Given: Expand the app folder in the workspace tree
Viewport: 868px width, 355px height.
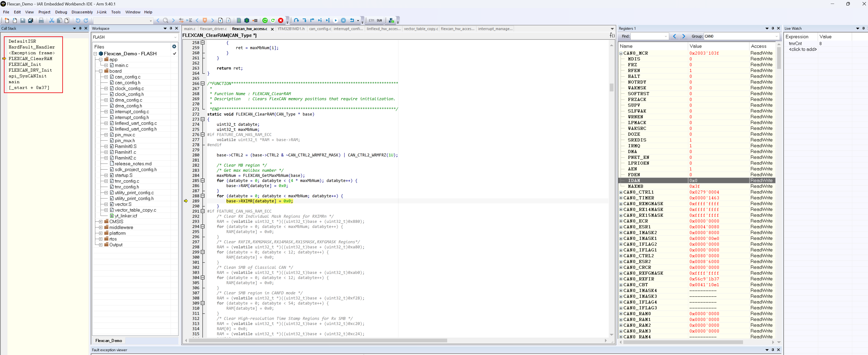Looking at the screenshot, I should [x=101, y=59].
